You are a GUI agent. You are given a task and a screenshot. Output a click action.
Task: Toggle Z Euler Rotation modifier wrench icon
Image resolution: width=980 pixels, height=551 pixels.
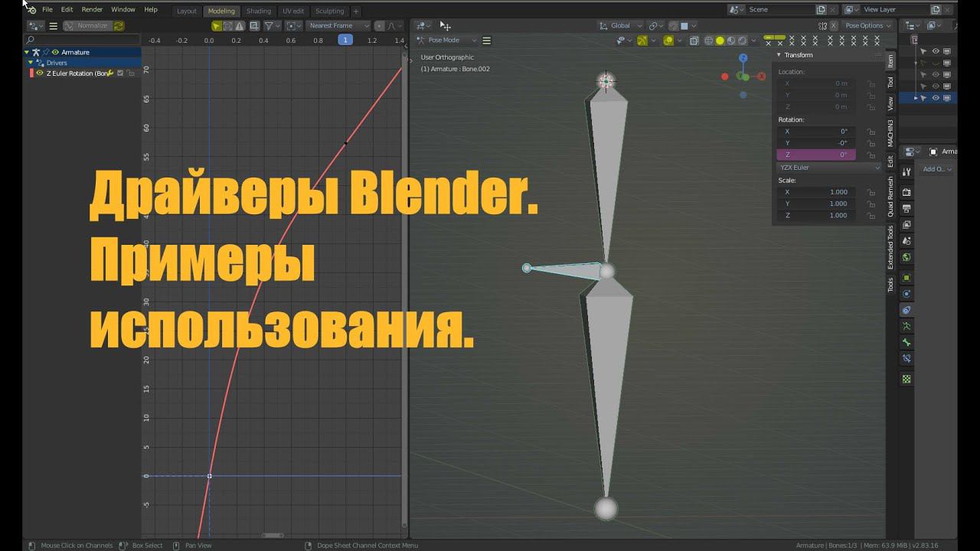click(111, 73)
